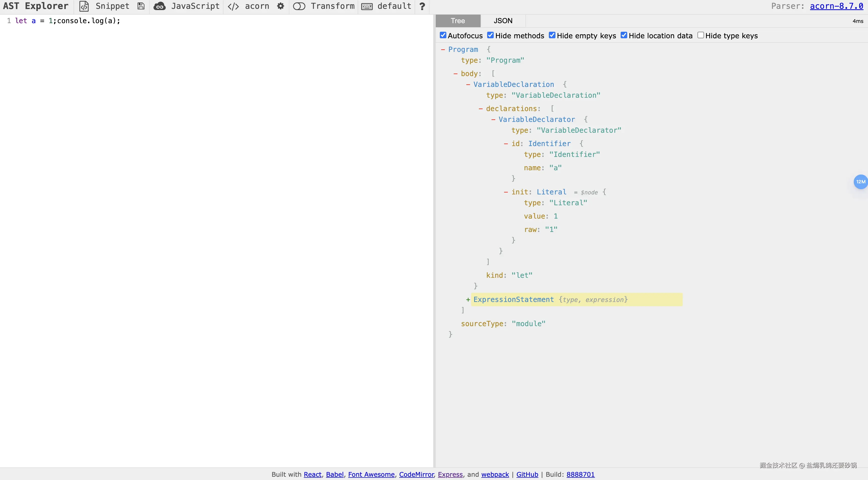The width and height of the screenshot is (868, 480).
Task: Collapse the init Literal node
Action: (x=506, y=192)
